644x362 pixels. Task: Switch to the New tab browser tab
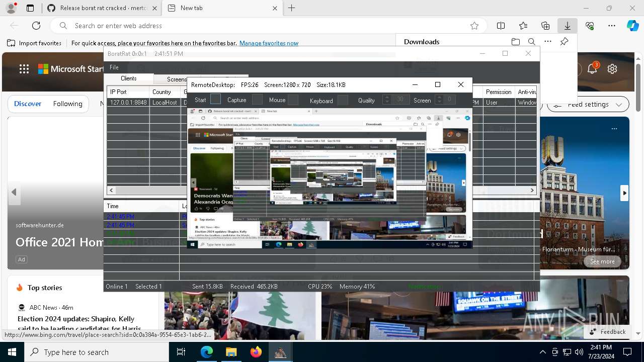pyautogui.click(x=222, y=8)
